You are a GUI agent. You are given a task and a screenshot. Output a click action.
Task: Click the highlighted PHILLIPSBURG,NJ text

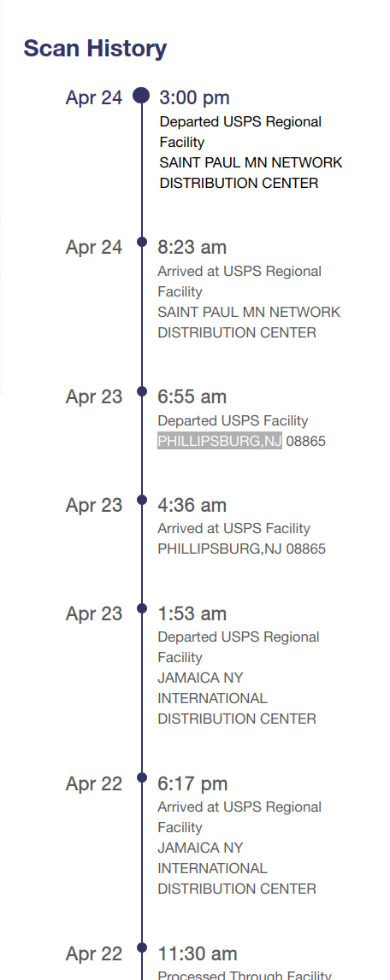pyautogui.click(x=220, y=441)
